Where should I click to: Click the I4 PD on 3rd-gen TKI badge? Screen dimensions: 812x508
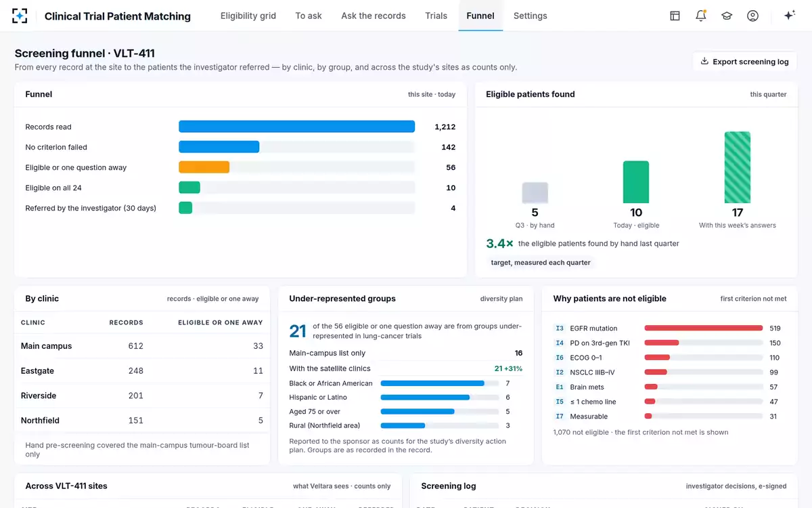[560, 343]
